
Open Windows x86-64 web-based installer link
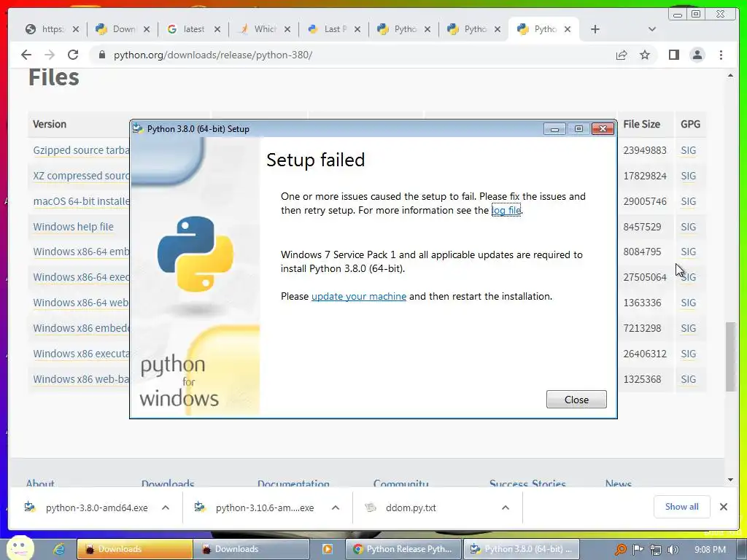(x=81, y=303)
